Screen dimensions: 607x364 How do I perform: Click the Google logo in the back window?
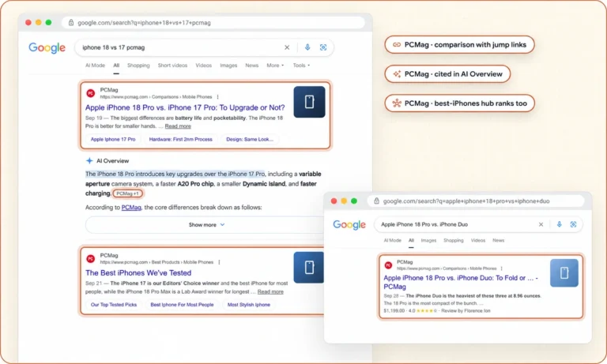(x=47, y=47)
